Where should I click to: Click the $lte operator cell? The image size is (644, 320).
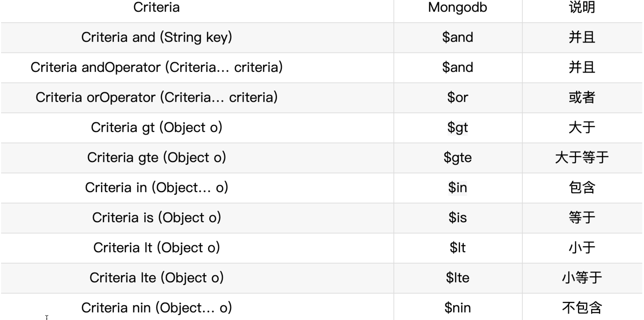(457, 278)
